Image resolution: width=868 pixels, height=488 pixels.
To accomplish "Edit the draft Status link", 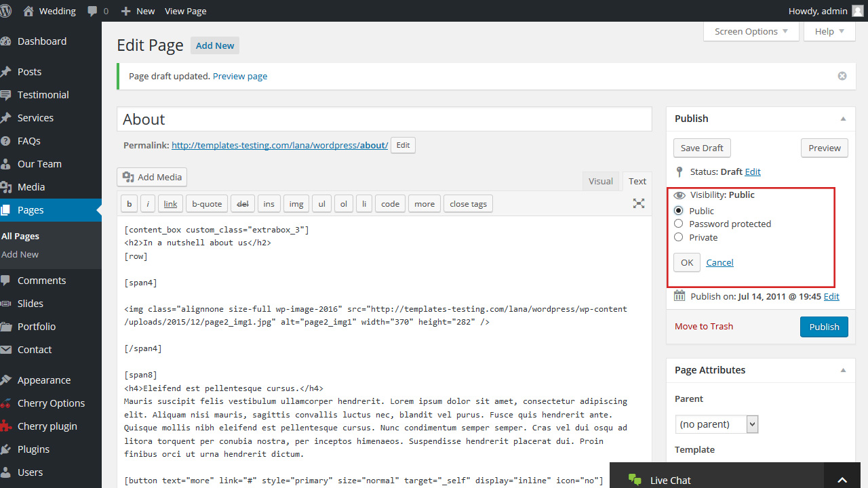I will (x=753, y=171).
